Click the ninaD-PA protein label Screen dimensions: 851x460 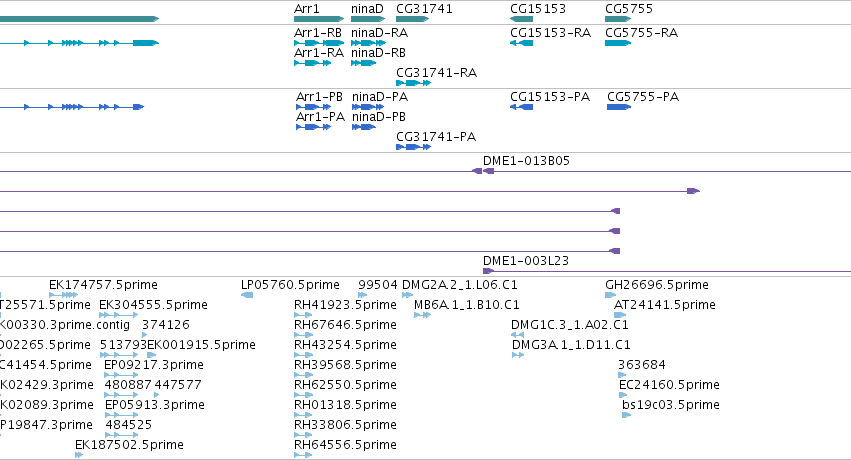(x=380, y=97)
